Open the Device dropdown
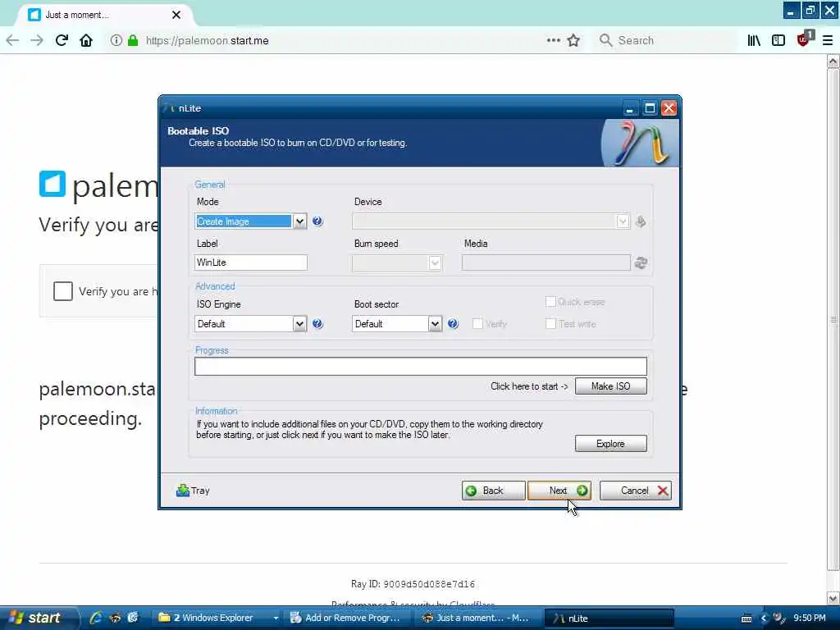Viewport: 840px width, 630px height. point(623,221)
